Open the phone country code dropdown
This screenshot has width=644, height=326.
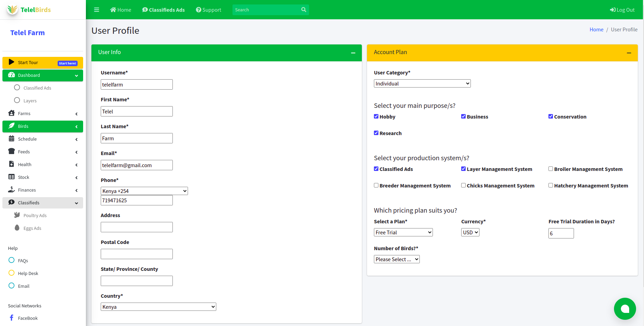pyautogui.click(x=144, y=191)
